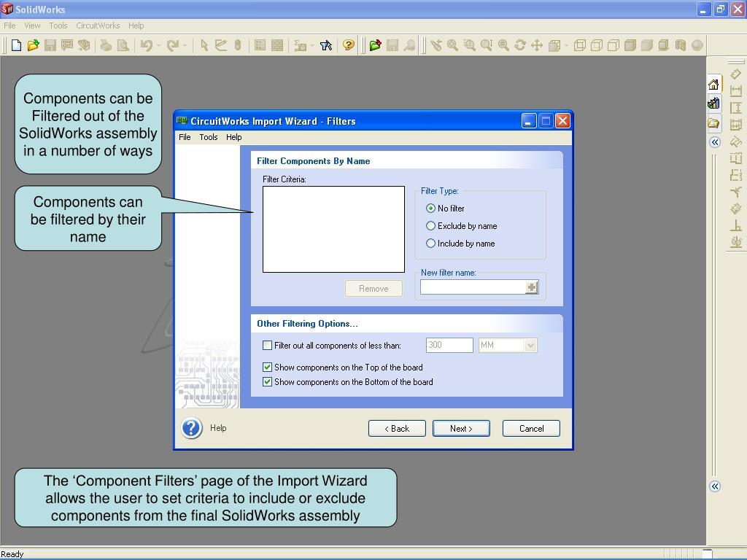Click the Zoom to Area icon
The height and width of the screenshot is (560, 747).
pyautogui.click(x=470, y=45)
